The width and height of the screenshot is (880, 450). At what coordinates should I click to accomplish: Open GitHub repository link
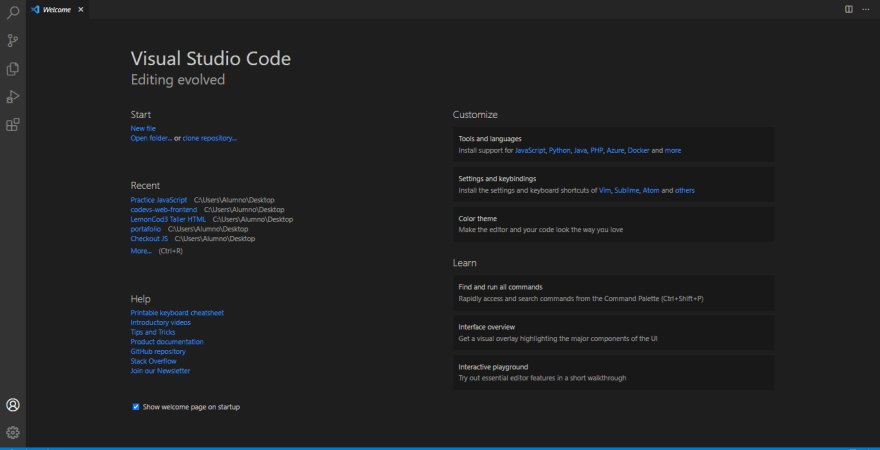(x=158, y=351)
